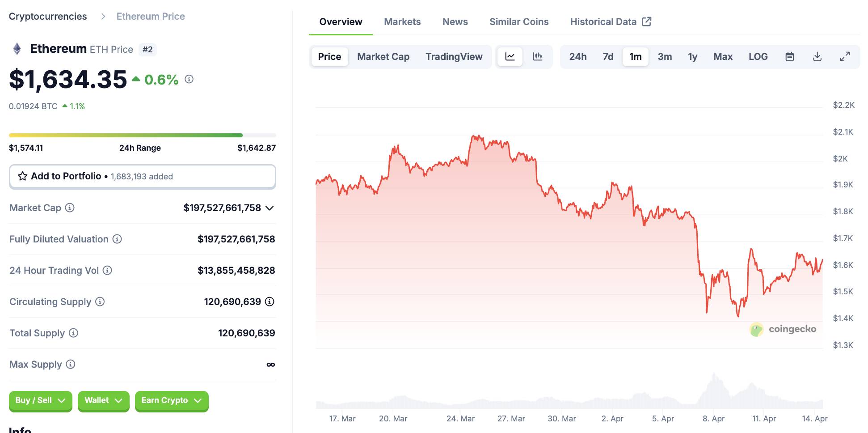Switch to the line chart view icon
868x433 pixels.
(510, 57)
